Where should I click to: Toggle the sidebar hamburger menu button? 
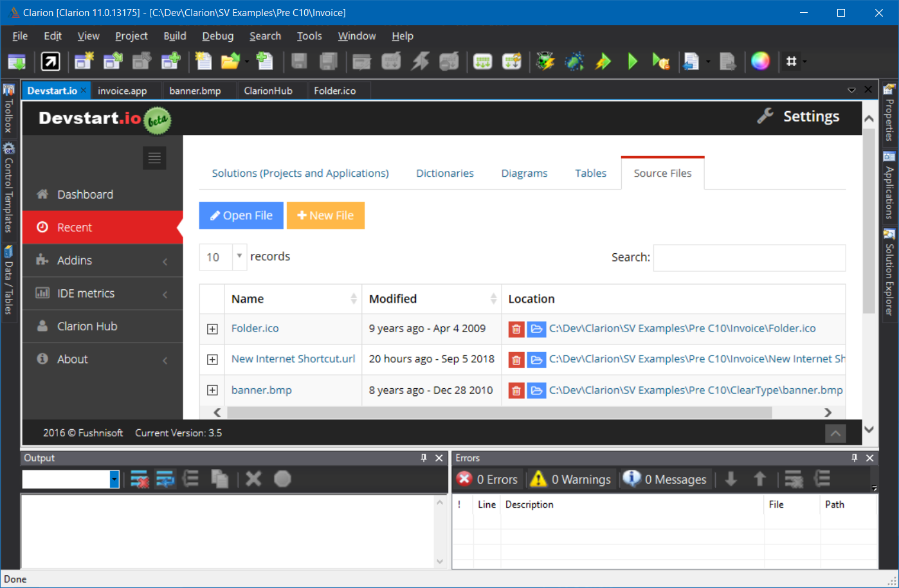point(154,158)
